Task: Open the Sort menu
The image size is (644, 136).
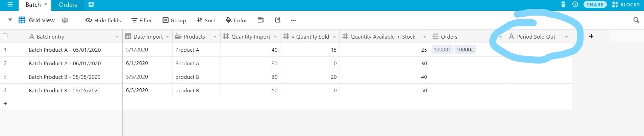Action: [x=206, y=20]
